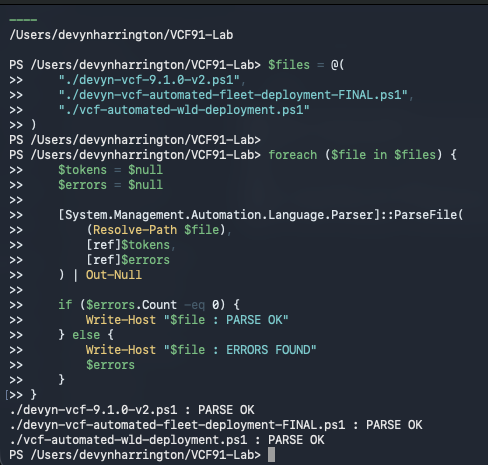The image size is (488, 465).
Task: Click the foreach keyword in the loop
Action: pos(293,155)
